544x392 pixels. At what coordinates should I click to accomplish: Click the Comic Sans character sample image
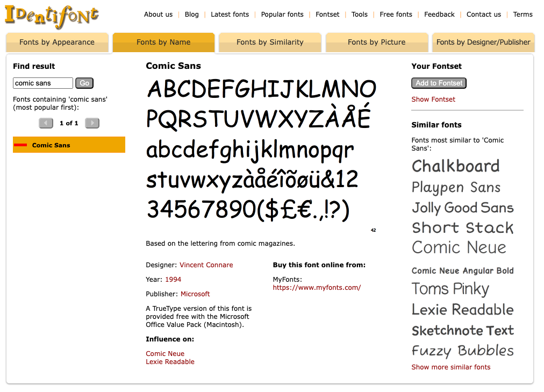point(262,151)
